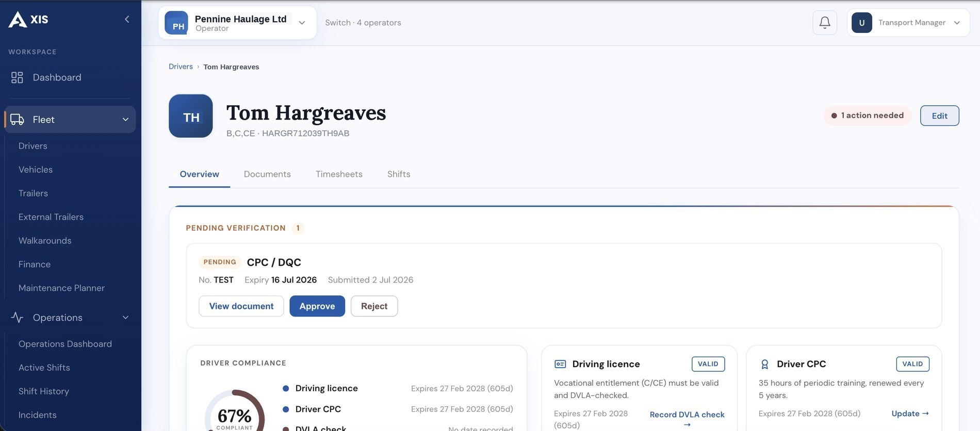980x431 pixels.
Task: Open the Pennine Haulage Ltd operator dropdown
Action: click(237, 23)
